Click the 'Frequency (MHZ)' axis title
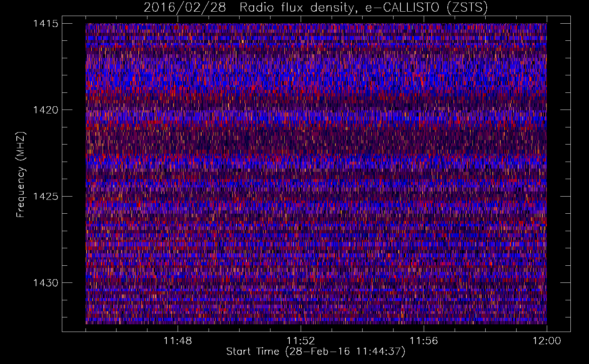Viewport: 589px width, 364px height. click(21, 174)
